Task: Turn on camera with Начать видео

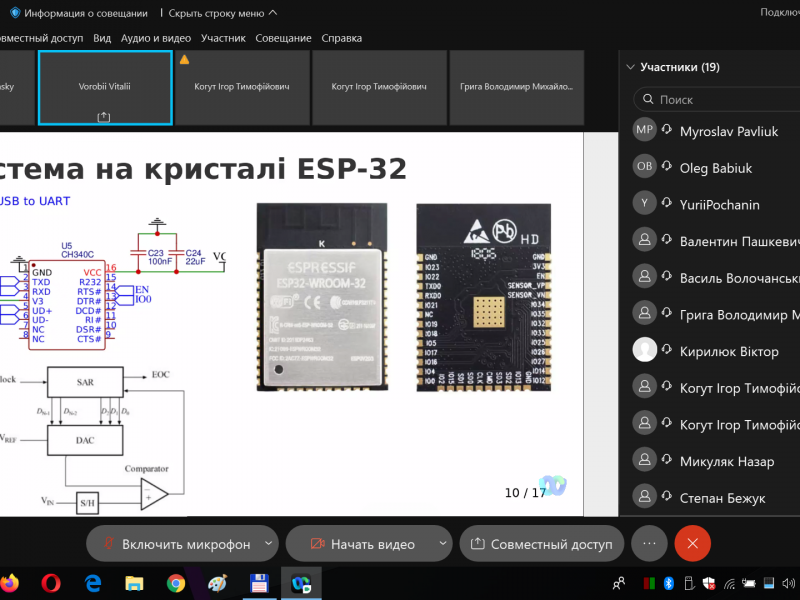Action: pos(361,544)
